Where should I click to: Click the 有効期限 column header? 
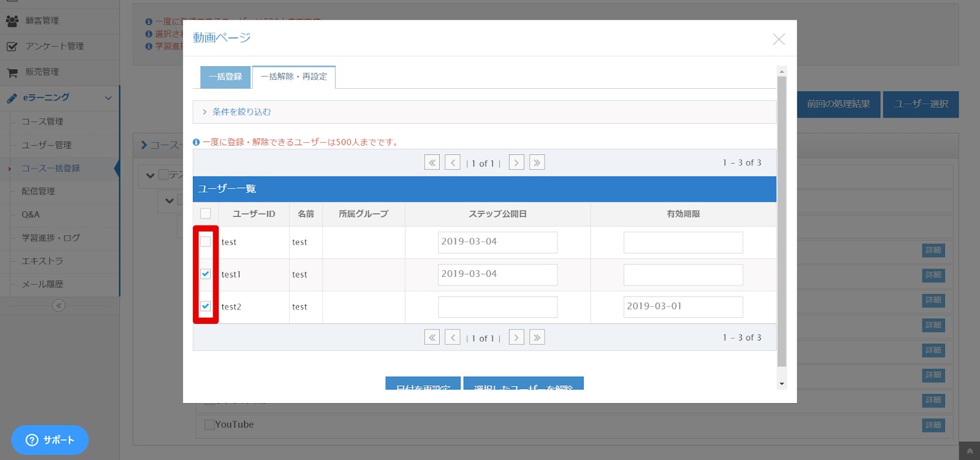pyautogui.click(x=683, y=214)
